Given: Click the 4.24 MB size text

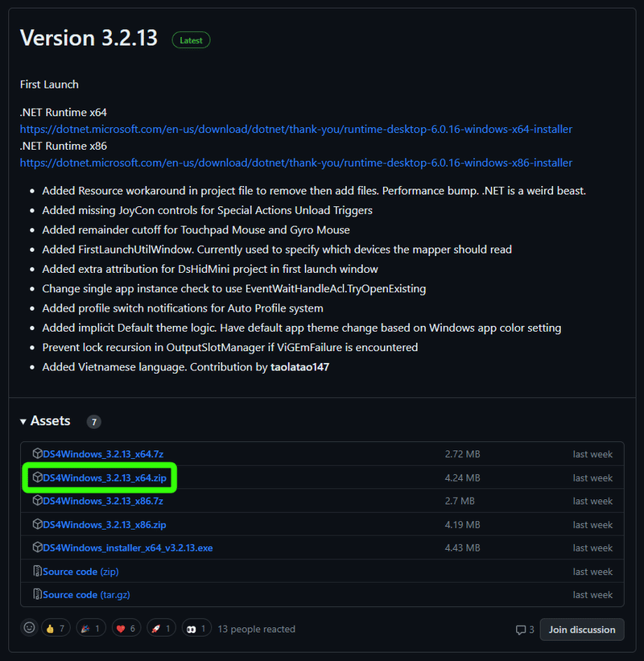Looking at the screenshot, I should tap(462, 477).
